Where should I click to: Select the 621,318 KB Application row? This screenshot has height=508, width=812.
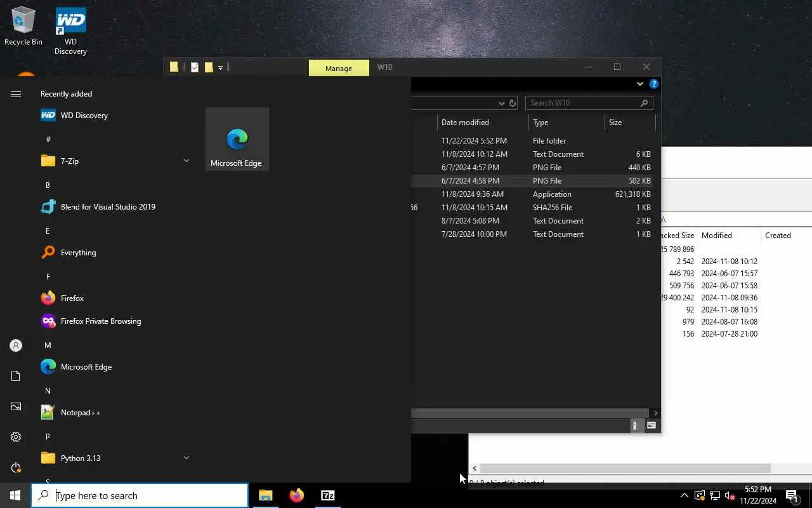click(532, 194)
